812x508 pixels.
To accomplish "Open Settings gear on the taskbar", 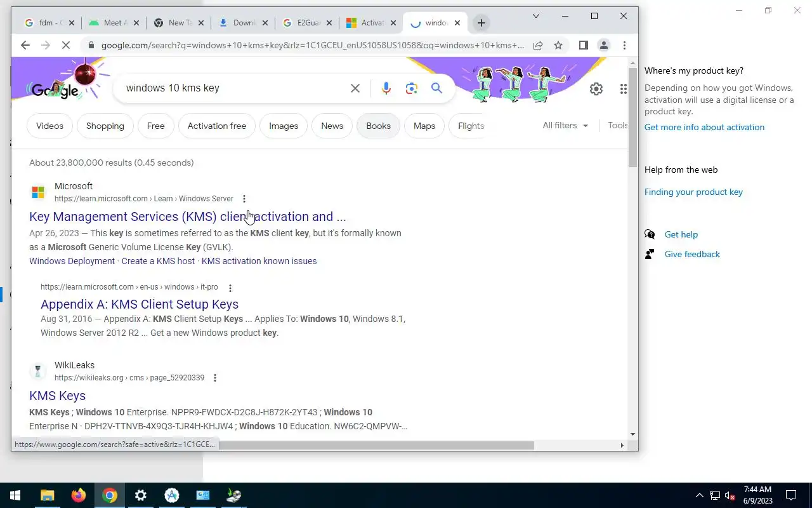I will pos(141,495).
